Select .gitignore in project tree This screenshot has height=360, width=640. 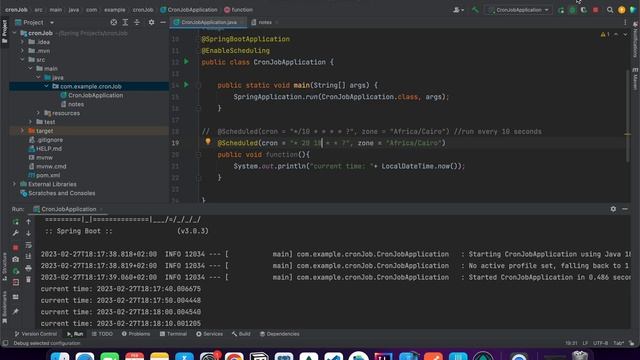point(49,140)
